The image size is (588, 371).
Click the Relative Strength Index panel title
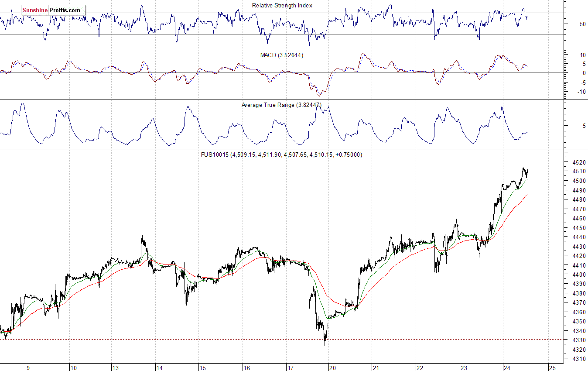[282, 6]
